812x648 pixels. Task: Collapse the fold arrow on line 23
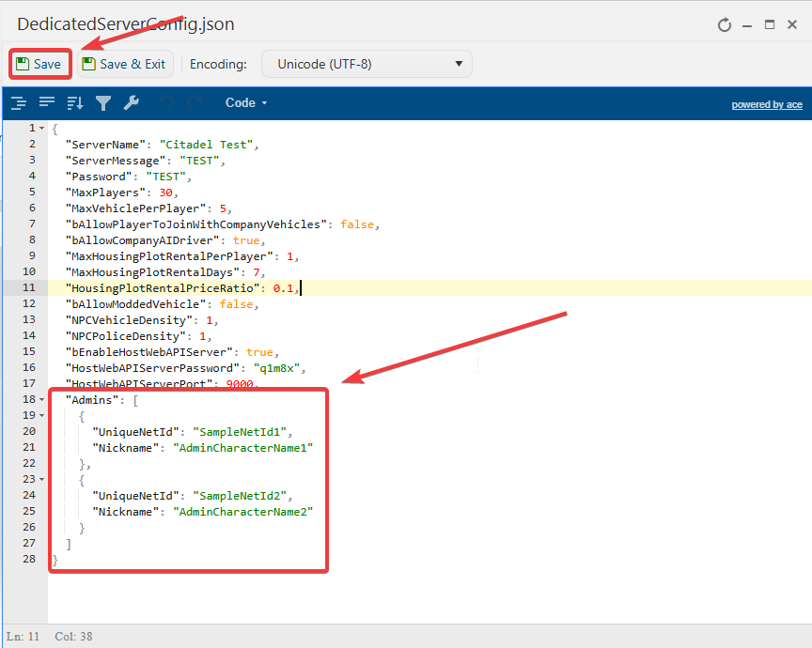point(42,479)
